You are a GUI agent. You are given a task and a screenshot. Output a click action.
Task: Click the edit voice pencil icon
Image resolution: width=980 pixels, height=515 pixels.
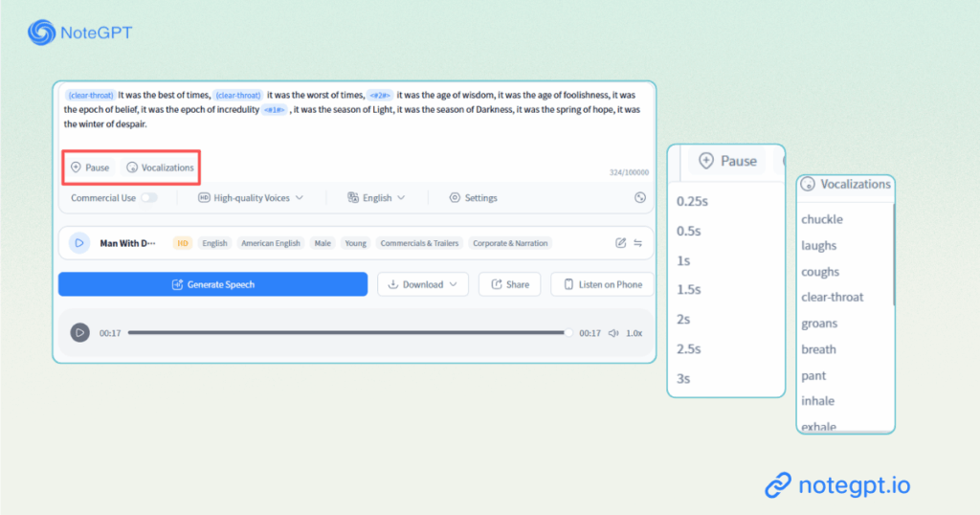(x=621, y=243)
